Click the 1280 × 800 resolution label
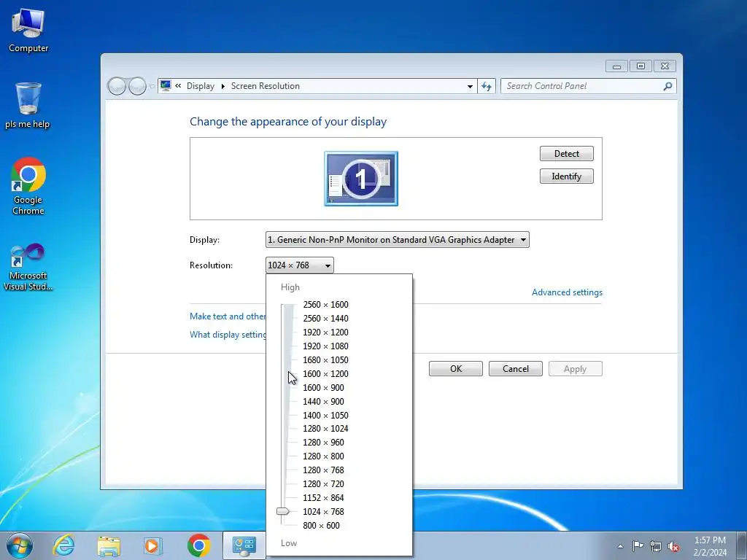 tap(323, 456)
